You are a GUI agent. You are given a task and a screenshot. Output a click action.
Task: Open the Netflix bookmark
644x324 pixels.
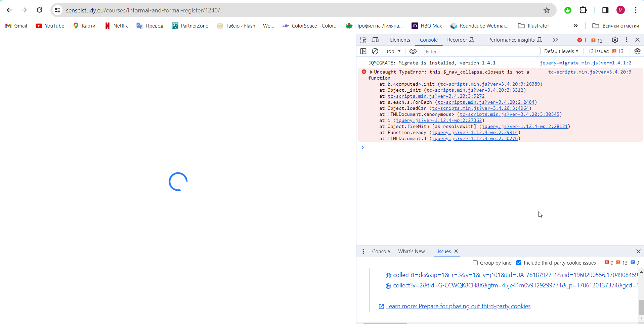click(116, 26)
